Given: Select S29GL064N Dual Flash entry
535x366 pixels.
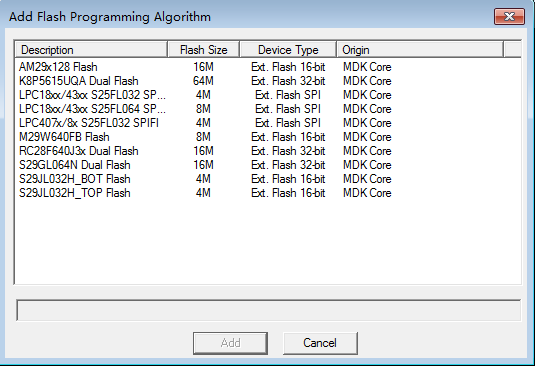Looking at the screenshot, I should click(x=75, y=165).
